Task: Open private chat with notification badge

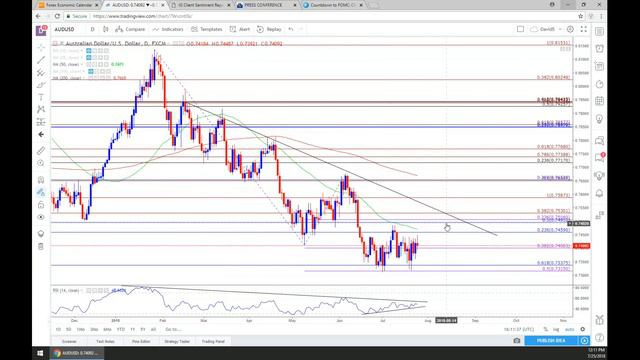Action: tap(599, 158)
